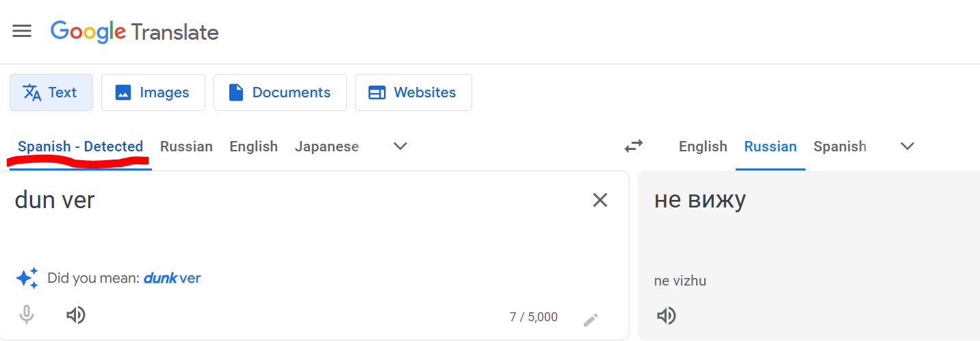980x341 pixels.
Task: Set source language to Russian
Action: (x=186, y=147)
